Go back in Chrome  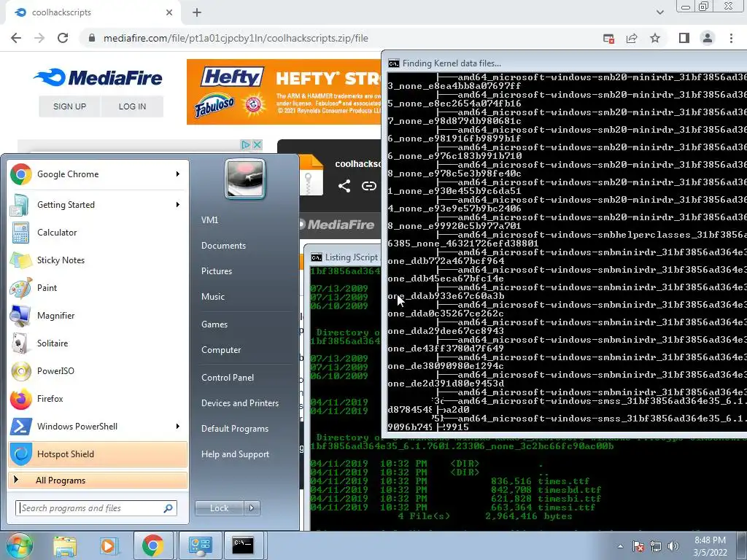pos(16,38)
